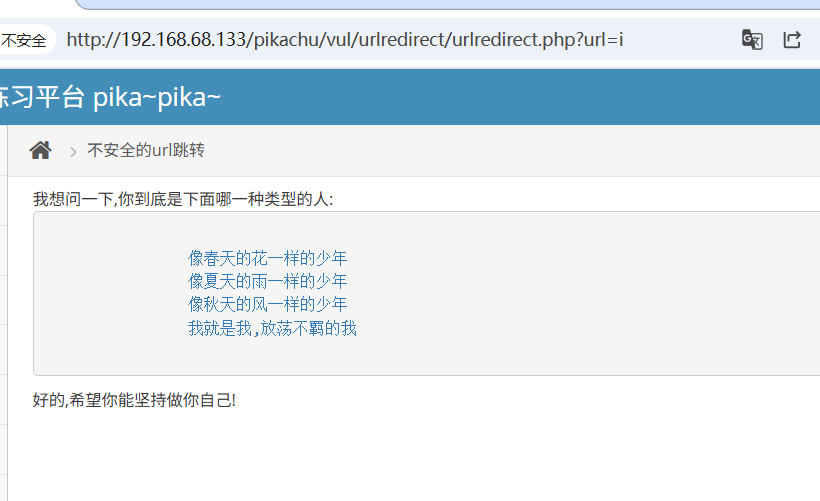Go to home via house icon
This screenshot has height=501, width=820.
40,150
